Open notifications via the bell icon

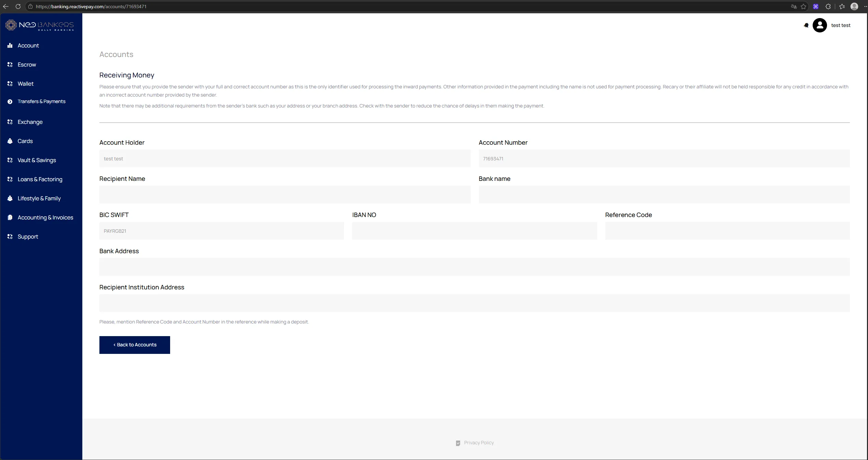[806, 25]
